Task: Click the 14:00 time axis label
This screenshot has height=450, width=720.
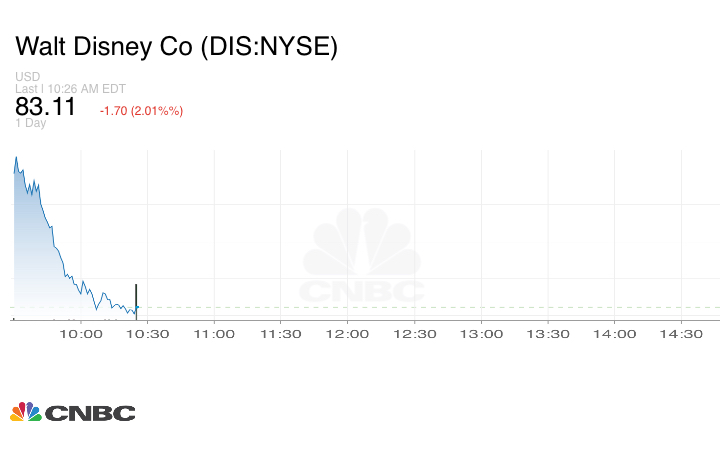Action: tap(615, 334)
